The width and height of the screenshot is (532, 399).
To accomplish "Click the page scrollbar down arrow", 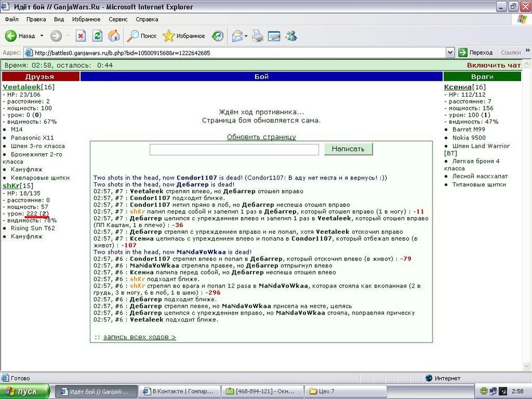I will click(527, 366).
